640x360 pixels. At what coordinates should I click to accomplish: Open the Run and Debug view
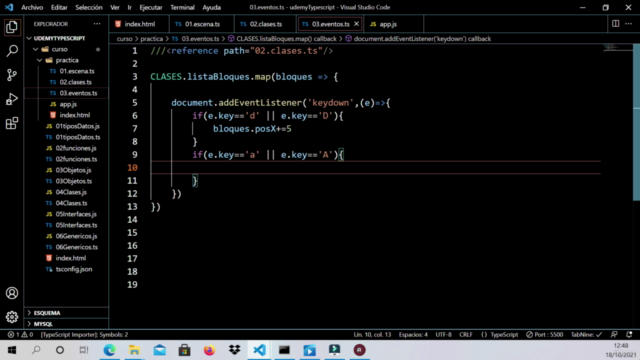point(12,99)
